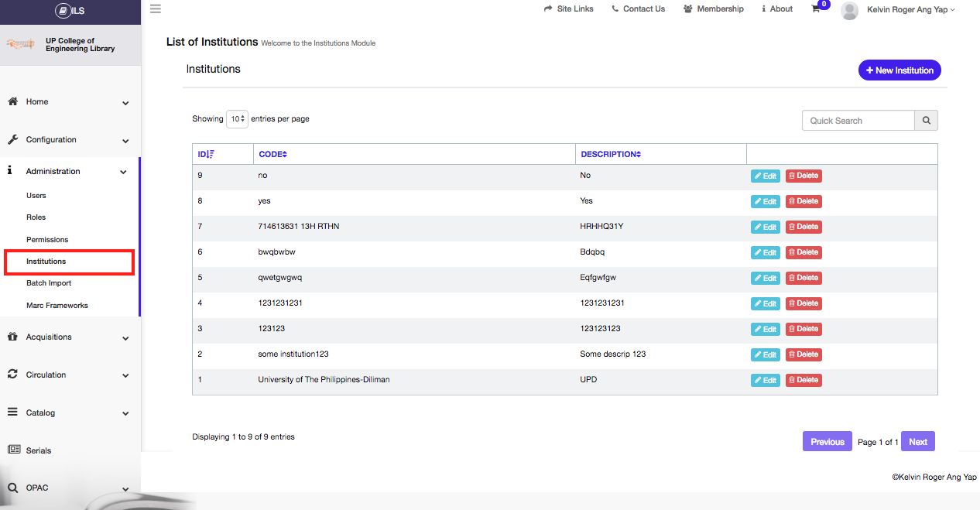Click the user avatar icon
Viewport: 980px width, 510px height.
tap(849, 10)
